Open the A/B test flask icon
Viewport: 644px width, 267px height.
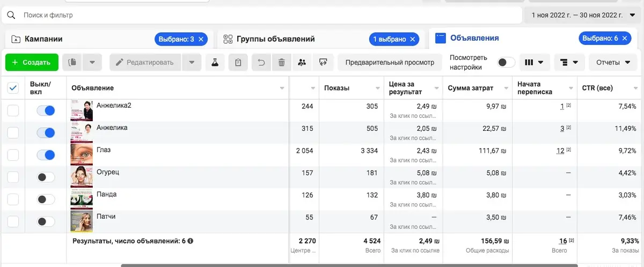pos(215,62)
